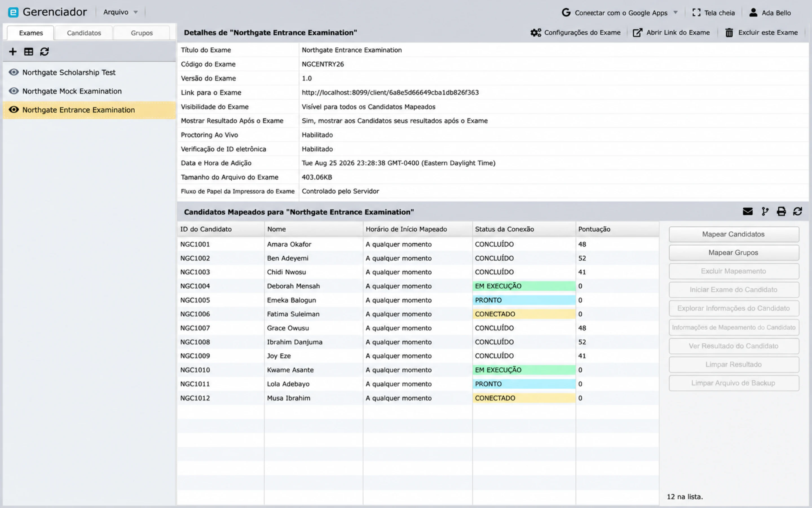
Task: Open the Arquivo dropdown menu
Action: pos(120,12)
